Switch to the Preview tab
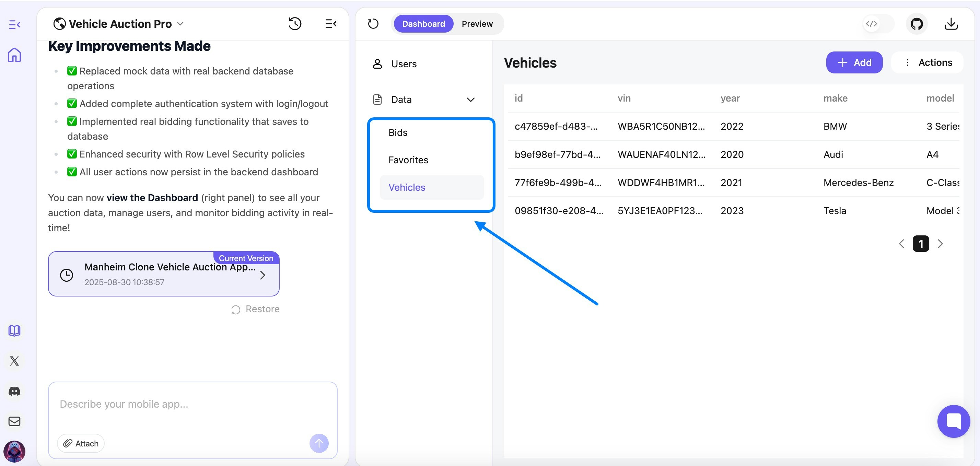The height and width of the screenshot is (466, 980). [x=477, y=24]
